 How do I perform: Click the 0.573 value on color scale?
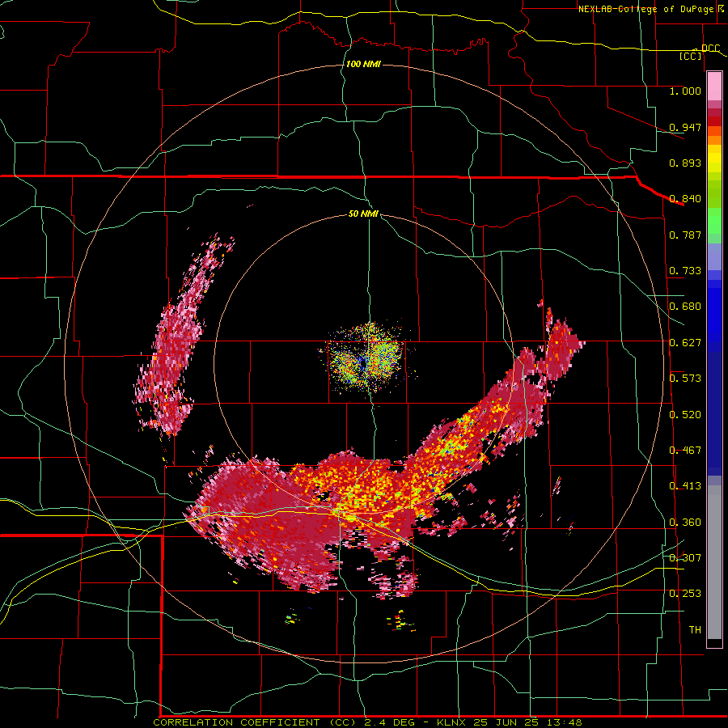pos(685,378)
